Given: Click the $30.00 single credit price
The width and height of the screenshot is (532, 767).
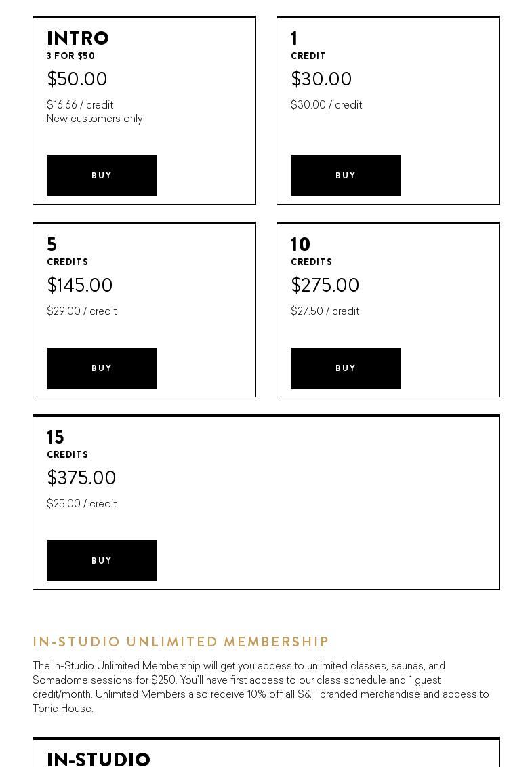Looking at the screenshot, I should [321, 79].
